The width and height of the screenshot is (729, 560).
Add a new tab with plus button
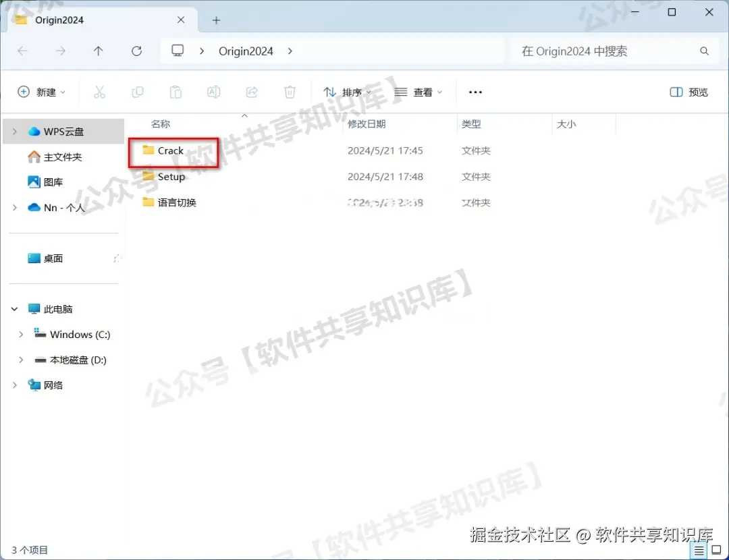[x=216, y=20]
